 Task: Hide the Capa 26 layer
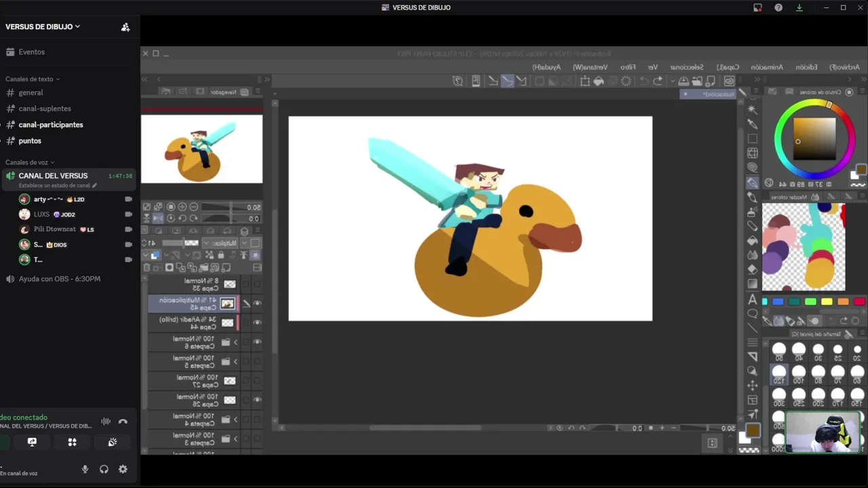[257, 400]
